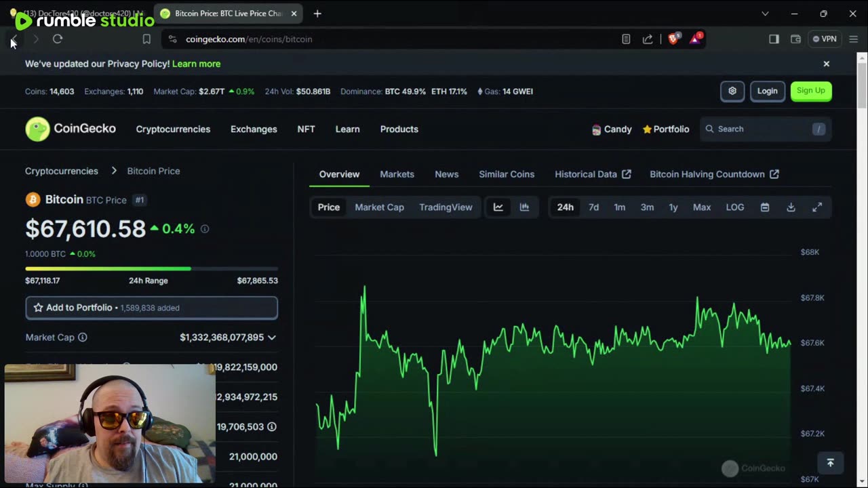This screenshot has height=488, width=868.
Task: Toggle the LOG scale
Action: (735, 207)
